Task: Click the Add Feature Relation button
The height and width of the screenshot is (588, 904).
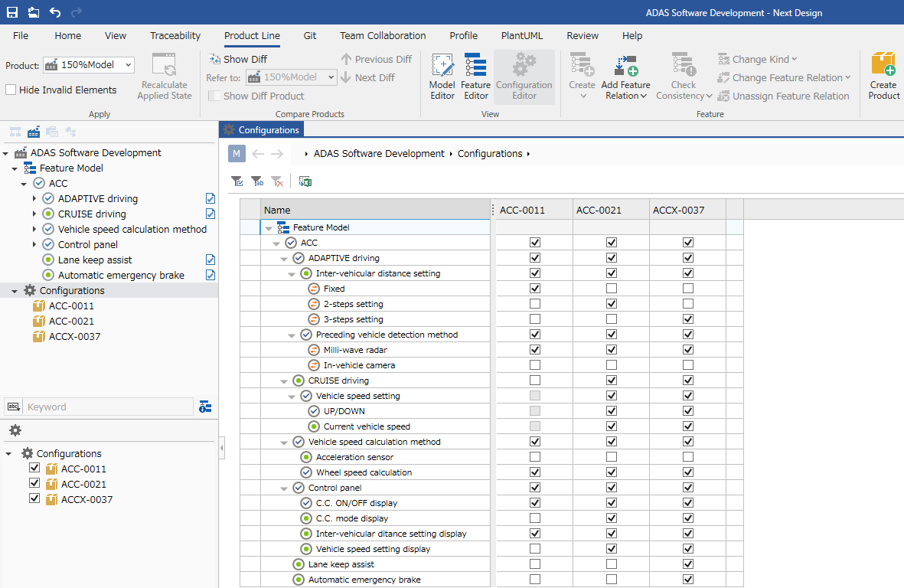Action: (x=625, y=77)
